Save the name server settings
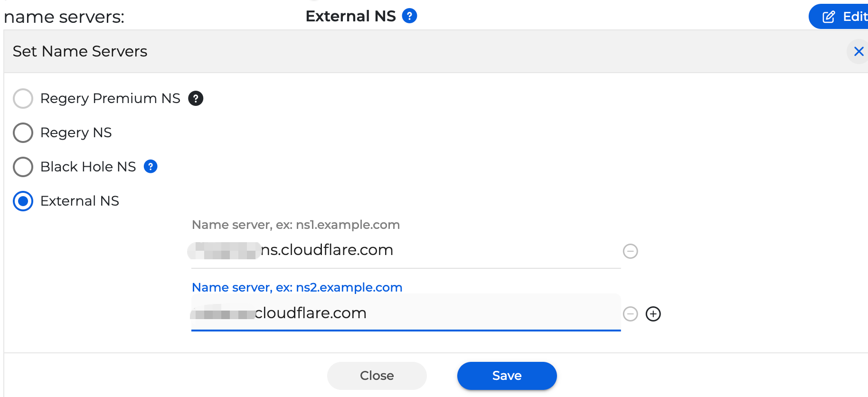The height and width of the screenshot is (397, 868). pyautogui.click(x=507, y=376)
